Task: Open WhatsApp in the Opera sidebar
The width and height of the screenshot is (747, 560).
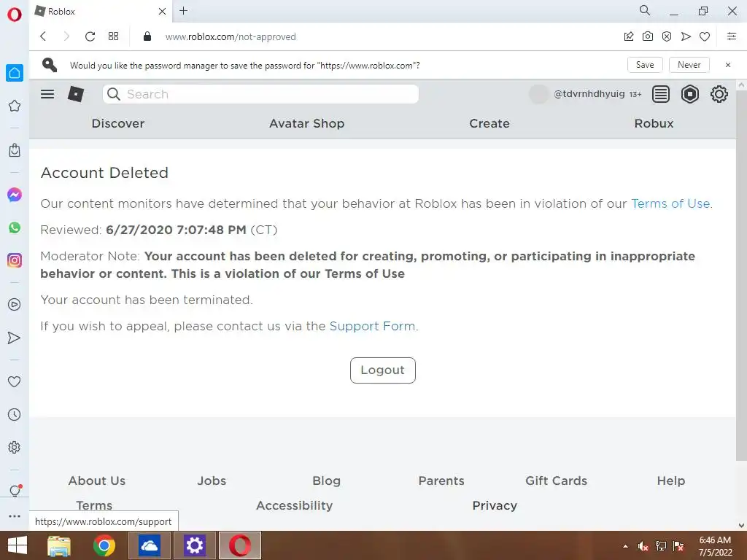Action: [15, 227]
